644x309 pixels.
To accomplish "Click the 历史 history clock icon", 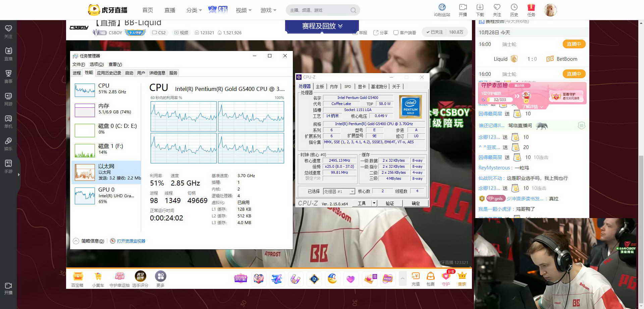I will [514, 8].
